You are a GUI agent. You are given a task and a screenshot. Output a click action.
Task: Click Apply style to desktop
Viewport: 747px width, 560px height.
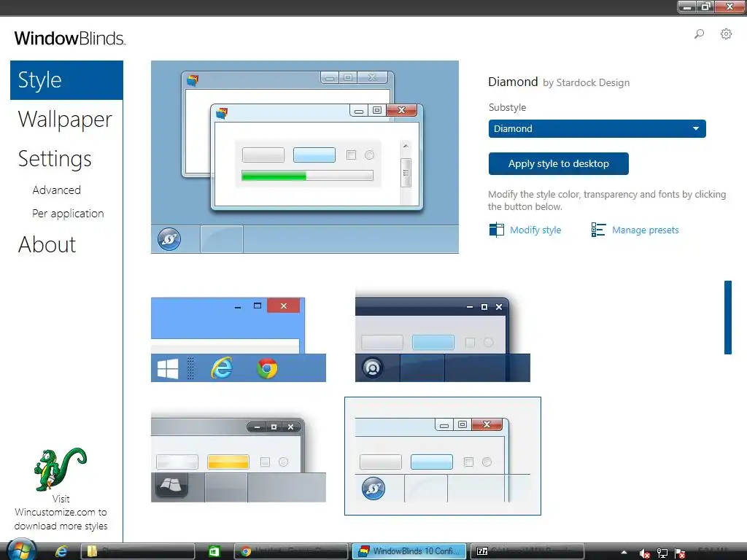coord(558,163)
